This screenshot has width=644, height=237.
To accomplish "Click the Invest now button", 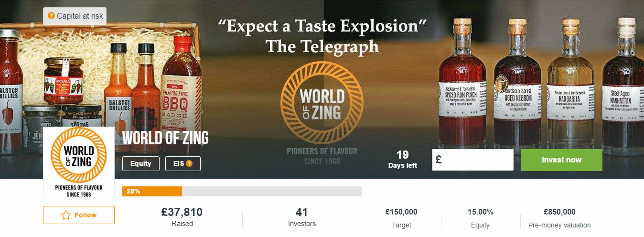I will [x=561, y=160].
